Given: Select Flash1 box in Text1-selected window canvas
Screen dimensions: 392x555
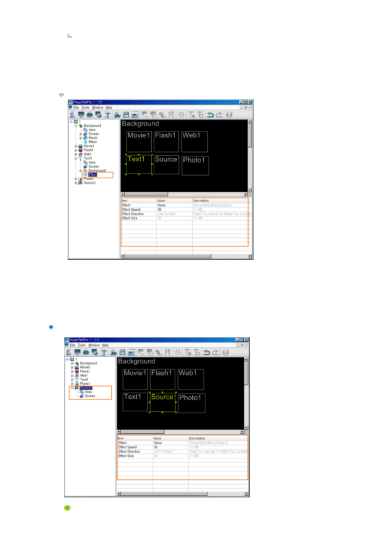Looking at the screenshot, I should coord(166,141).
